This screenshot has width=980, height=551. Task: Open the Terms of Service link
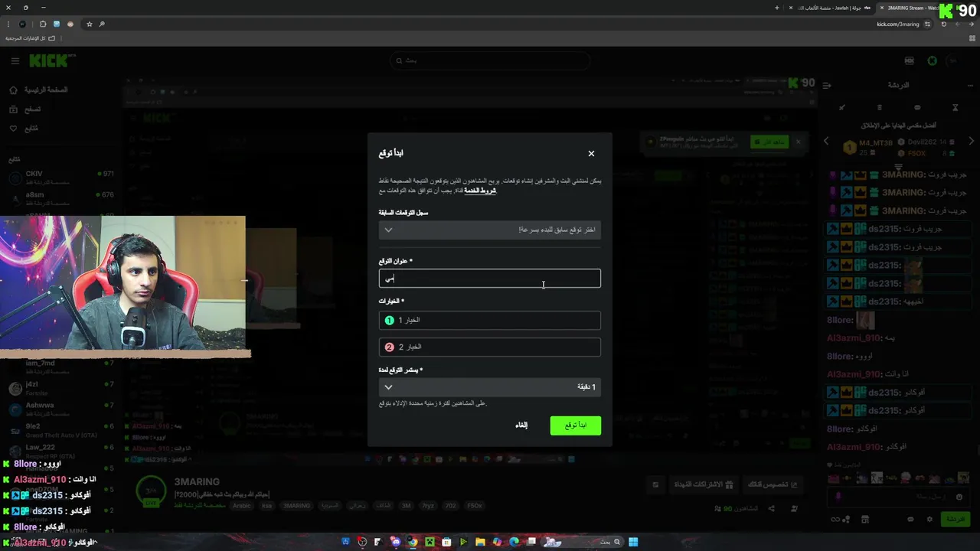(480, 191)
